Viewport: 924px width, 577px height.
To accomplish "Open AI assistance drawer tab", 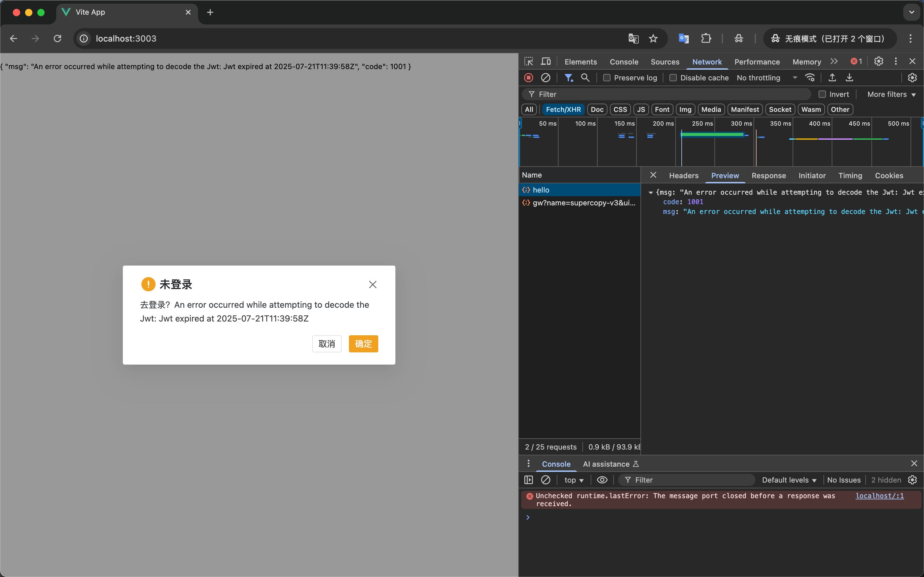I will (x=610, y=464).
